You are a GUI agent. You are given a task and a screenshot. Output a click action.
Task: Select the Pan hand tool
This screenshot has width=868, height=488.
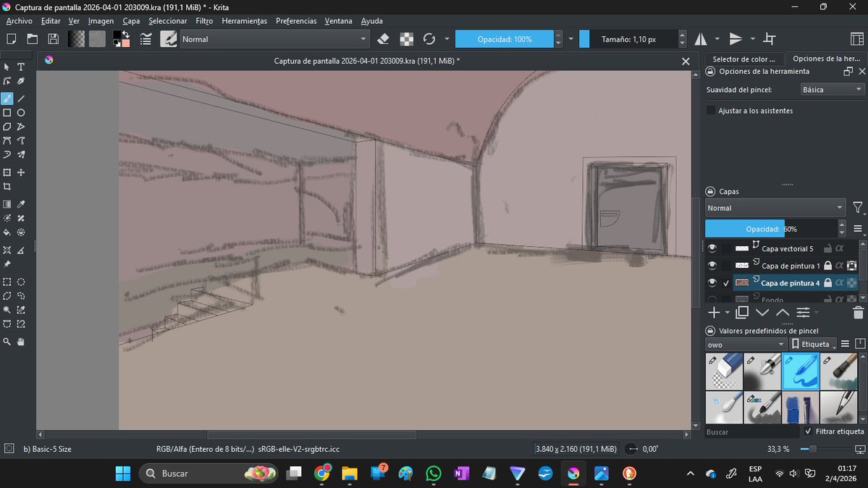click(21, 342)
